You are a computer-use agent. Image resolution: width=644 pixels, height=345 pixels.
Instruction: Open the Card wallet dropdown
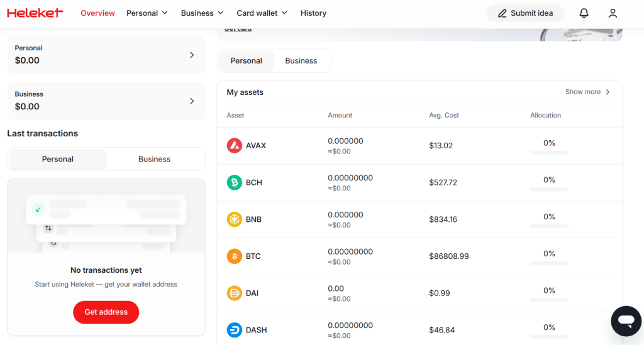(x=262, y=13)
